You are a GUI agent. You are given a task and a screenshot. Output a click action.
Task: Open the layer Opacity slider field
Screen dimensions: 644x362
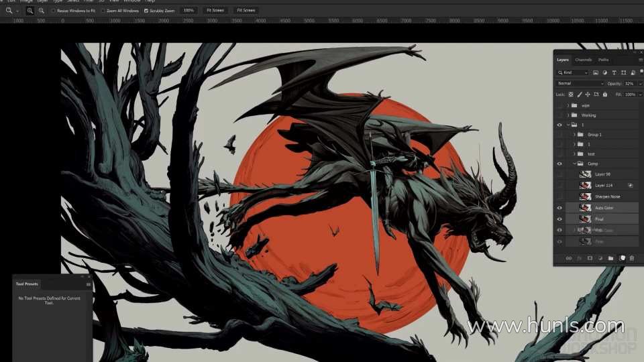[x=630, y=84]
